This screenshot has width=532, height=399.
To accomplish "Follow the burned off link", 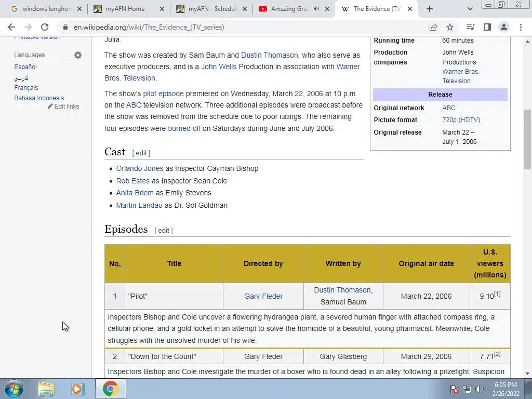I will pos(184,128).
